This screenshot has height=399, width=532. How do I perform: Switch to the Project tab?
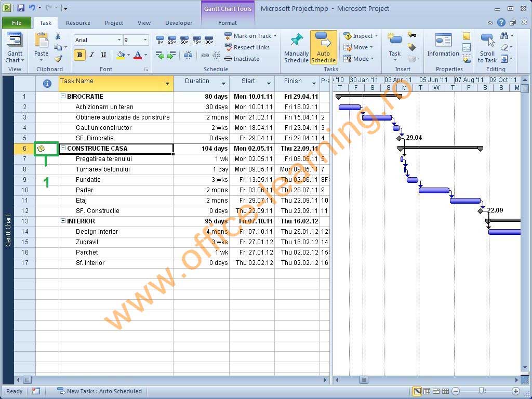click(114, 23)
